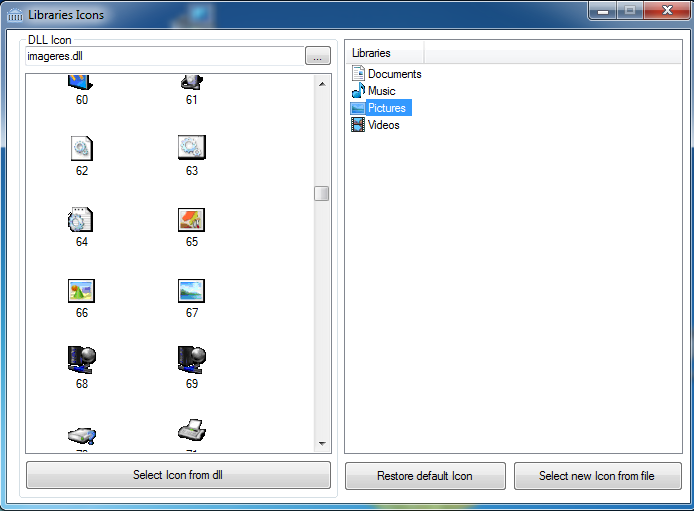
Task: Click the label 66 under landscape icon
Action: tap(82, 313)
